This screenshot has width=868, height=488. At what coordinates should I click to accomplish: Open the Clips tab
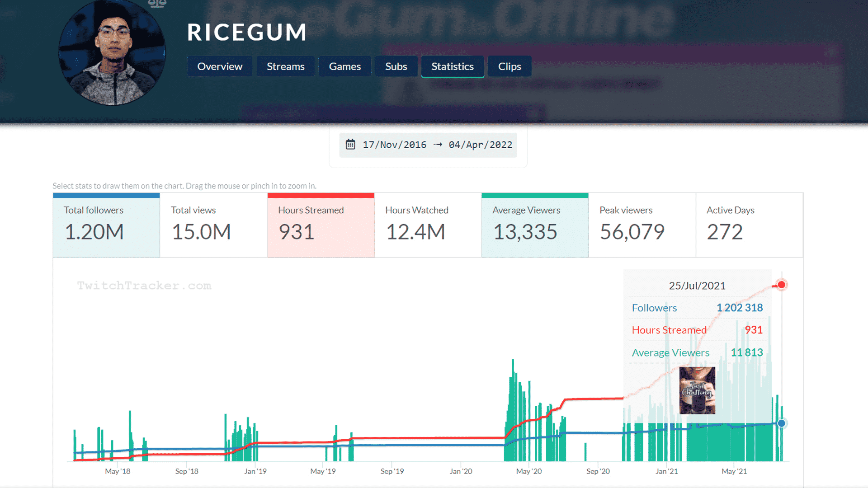(509, 66)
